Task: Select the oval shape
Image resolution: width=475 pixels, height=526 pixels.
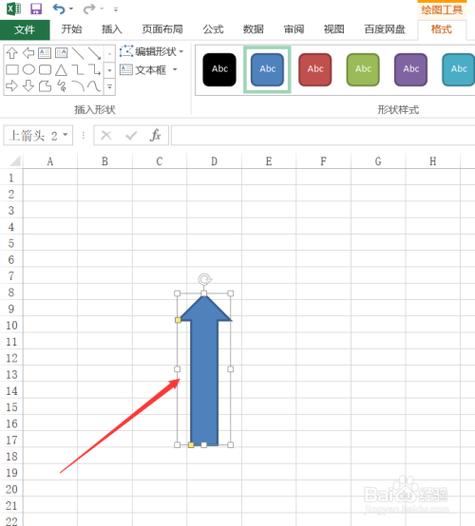Action: coord(29,70)
